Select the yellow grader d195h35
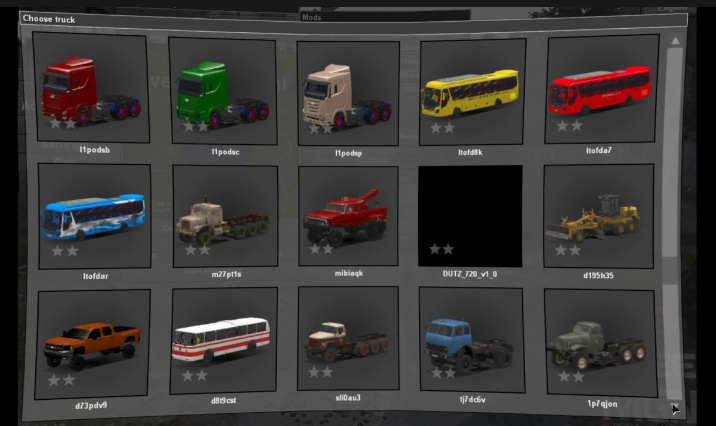Screen dimensions: 716x426 [x=598, y=215]
